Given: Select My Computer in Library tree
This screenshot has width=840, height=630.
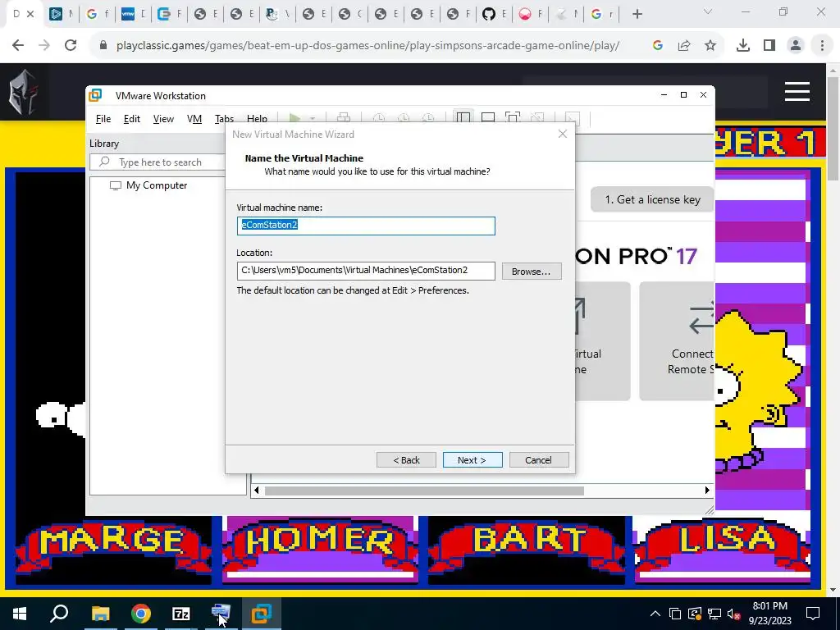Looking at the screenshot, I should 157,185.
